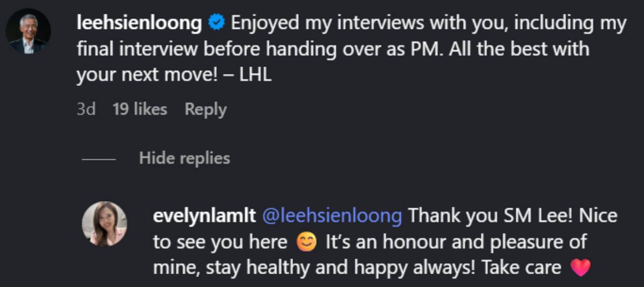Viewport: 644px width, 287px height.
Task: Click the blue @leehsienloong mention
Action: click(332, 216)
